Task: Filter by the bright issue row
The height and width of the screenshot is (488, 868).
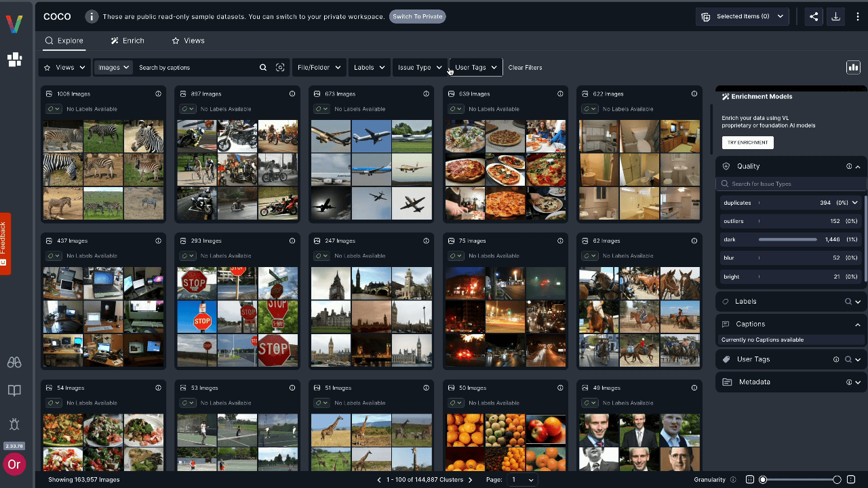Action: [x=791, y=277]
